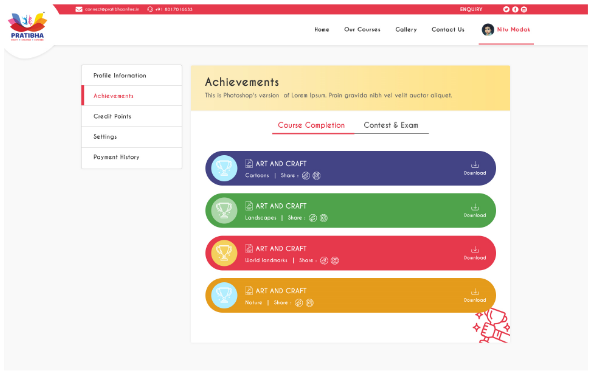Viewport: 592px width, 392px height.
Task: Download the Landscapes course certificate
Action: click(475, 211)
